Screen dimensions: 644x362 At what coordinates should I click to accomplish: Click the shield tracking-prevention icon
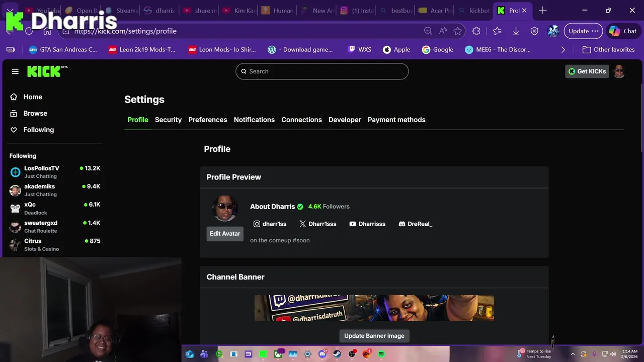pos(534,31)
